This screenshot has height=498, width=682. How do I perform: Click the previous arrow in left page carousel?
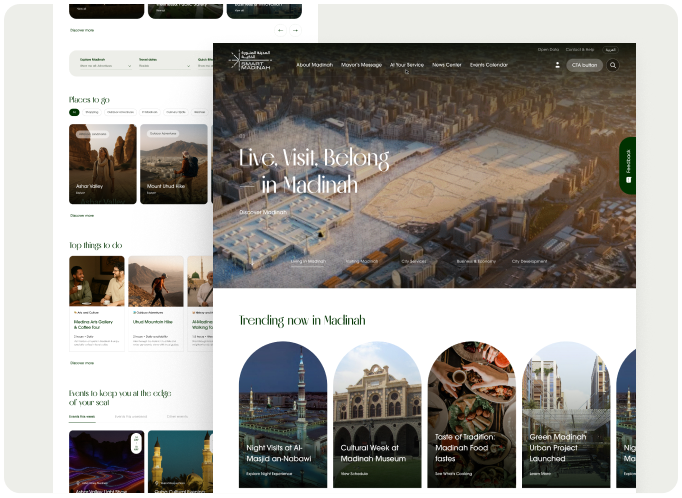(281, 30)
